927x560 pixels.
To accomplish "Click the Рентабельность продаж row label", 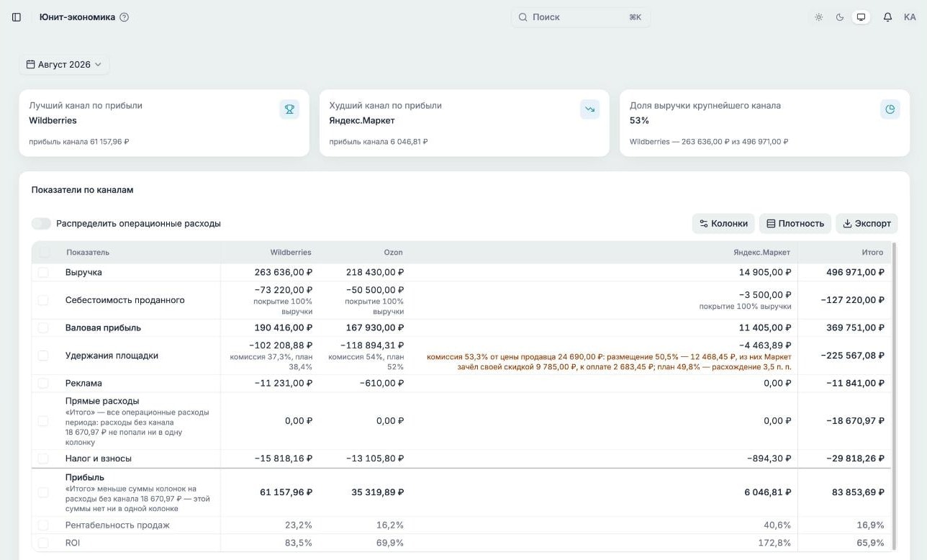I will pyautogui.click(x=117, y=525).
